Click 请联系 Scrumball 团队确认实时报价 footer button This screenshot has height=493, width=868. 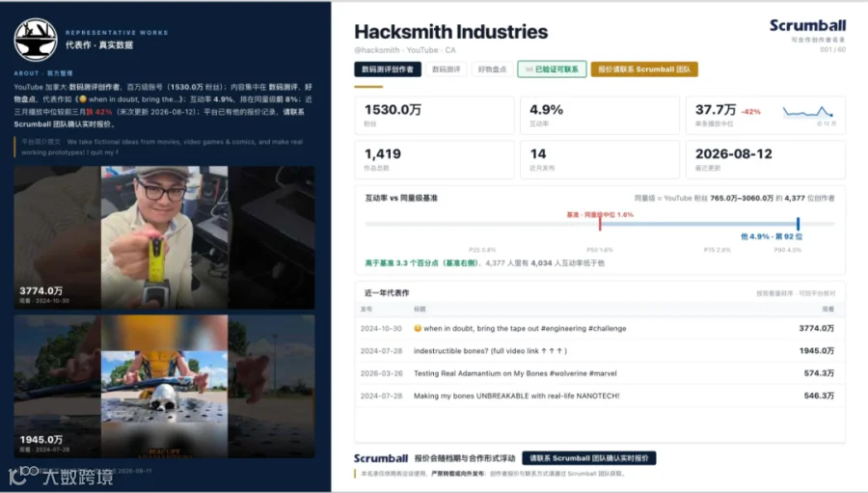click(x=589, y=458)
